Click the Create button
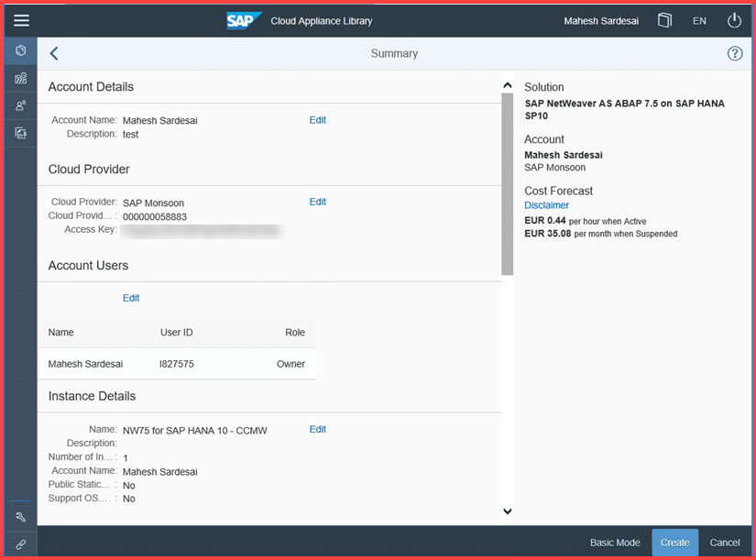Image resolution: width=756 pixels, height=560 pixels. 675,543
